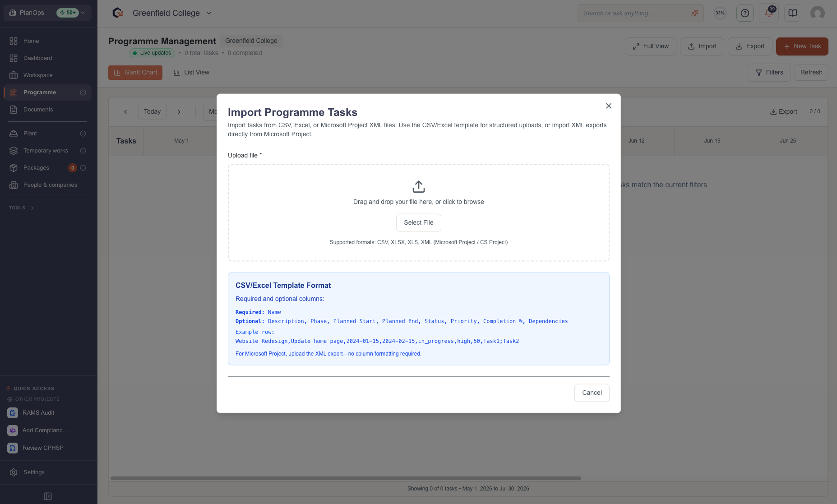Go to previous period chevron
The image size is (837, 504).
[125, 112]
